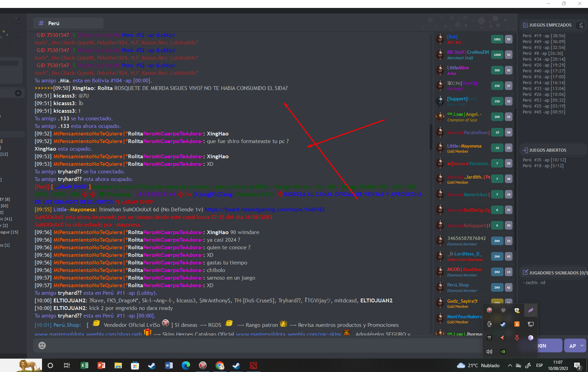Click Juegos Empezados panel header icon
The height and width of the screenshot is (372, 588).
click(x=526, y=25)
